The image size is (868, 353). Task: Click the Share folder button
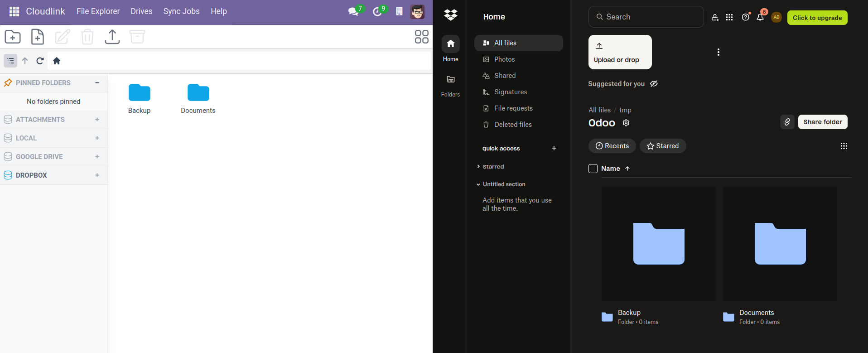[x=822, y=122]
